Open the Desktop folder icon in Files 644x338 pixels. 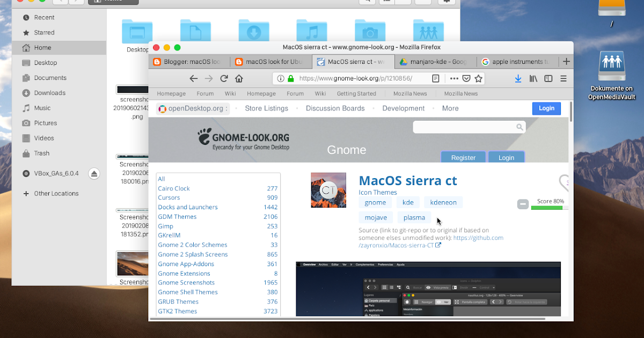coord(137,31)
